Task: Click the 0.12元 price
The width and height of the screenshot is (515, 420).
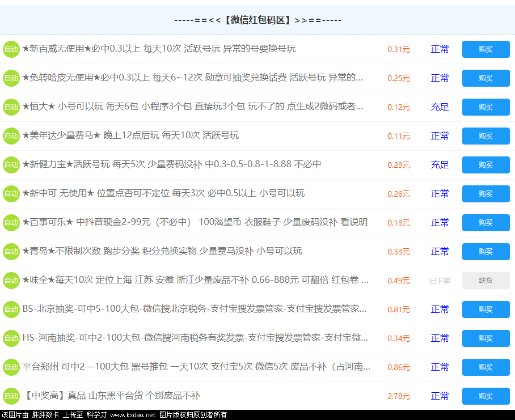Action: pos(399,107)
